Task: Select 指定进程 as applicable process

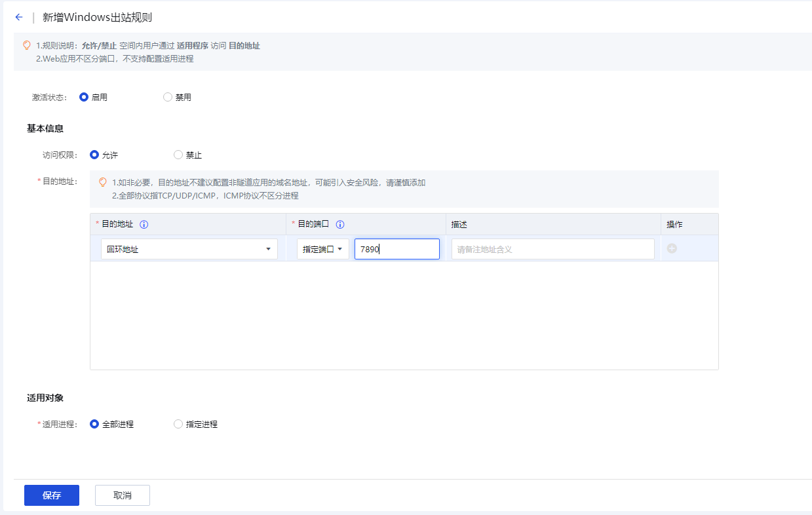Action: pos(178,424)
